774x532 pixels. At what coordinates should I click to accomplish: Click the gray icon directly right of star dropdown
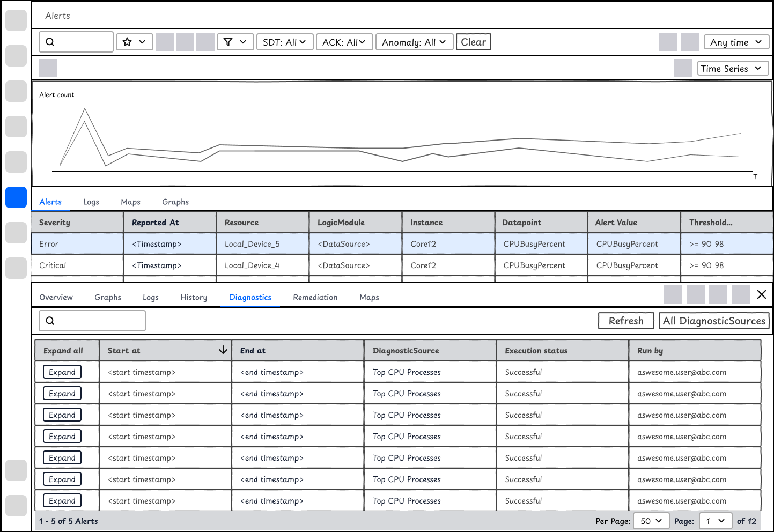pyautogui.click(x=165, y=42)
